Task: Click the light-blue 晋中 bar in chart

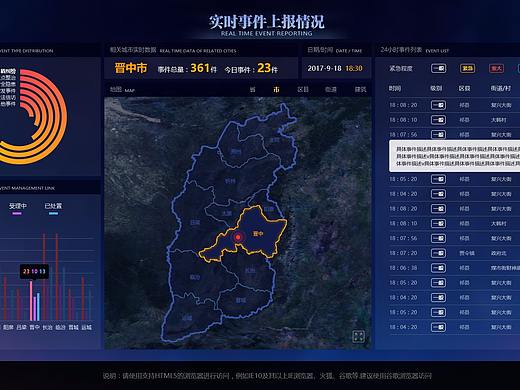Action: point(38,307)
